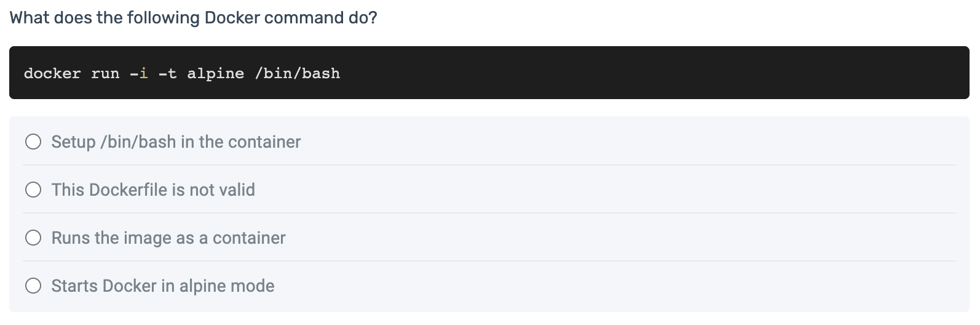Image resolution: width=980 pixels, height=325 pixels.
Task: Click the 'Runs the image as a container' answer text
Action: pos(168,238)
